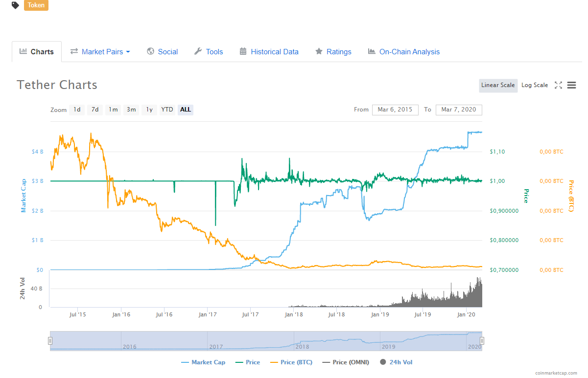Image resolution: width=588 pixels, height=378 pixels.
Task: Click the area chart icon beside On-Chain Analysis
Action: click(372, 51)
